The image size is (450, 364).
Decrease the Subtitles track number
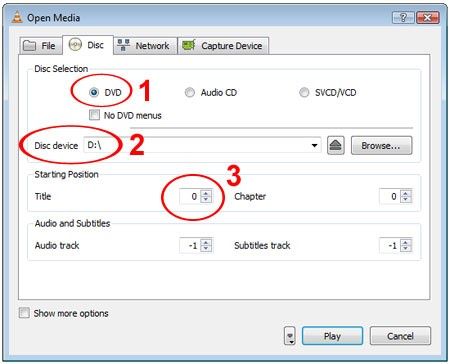(406, 249)
